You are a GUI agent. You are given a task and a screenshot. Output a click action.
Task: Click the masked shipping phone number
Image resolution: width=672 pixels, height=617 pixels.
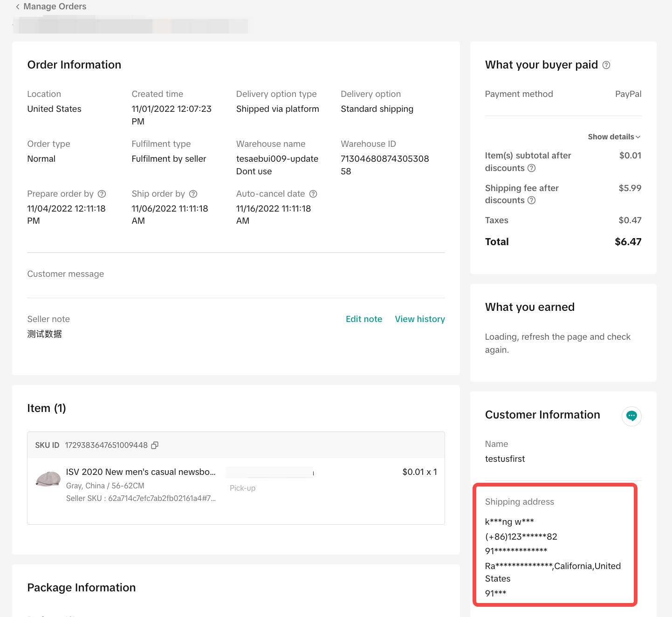(x=521, y=537)
